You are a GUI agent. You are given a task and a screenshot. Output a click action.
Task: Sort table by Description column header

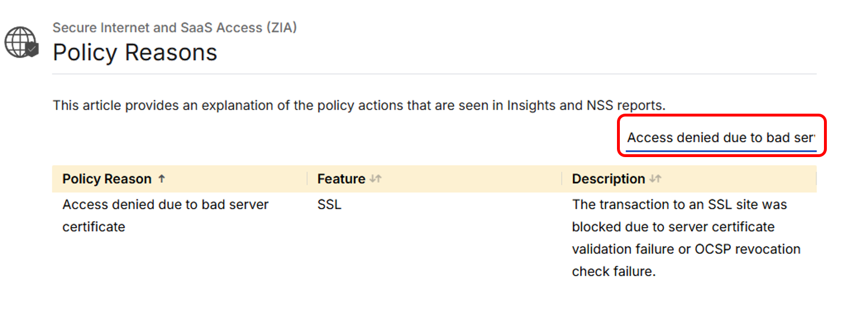tap(608, 179)
